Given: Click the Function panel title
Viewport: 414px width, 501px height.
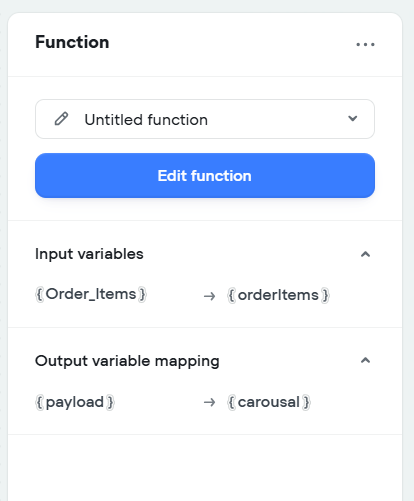Looking at the screenshot, I should [72, 42].
